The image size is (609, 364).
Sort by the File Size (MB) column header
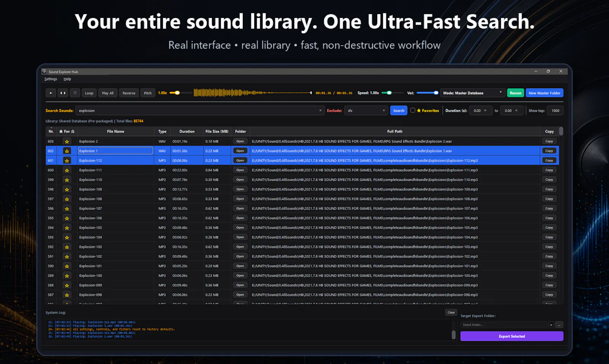pos(217,131)
